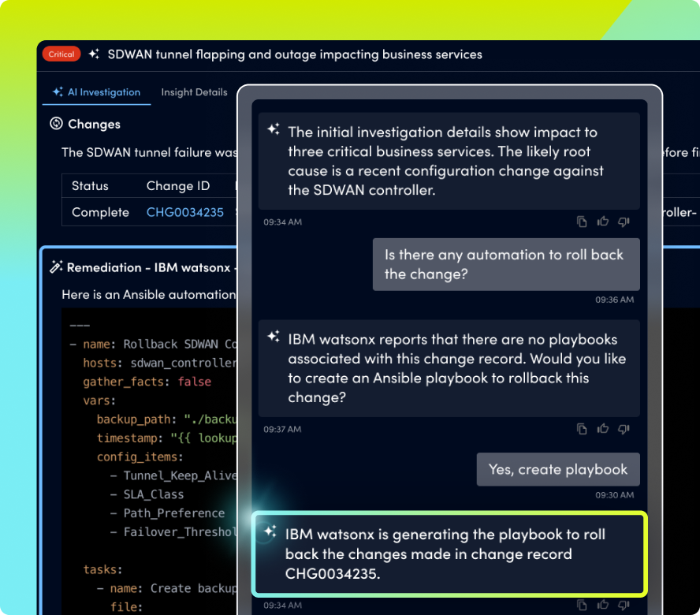
Task: Select the 'Yes, create playbook' message bubble
Action: pos(557,469)
